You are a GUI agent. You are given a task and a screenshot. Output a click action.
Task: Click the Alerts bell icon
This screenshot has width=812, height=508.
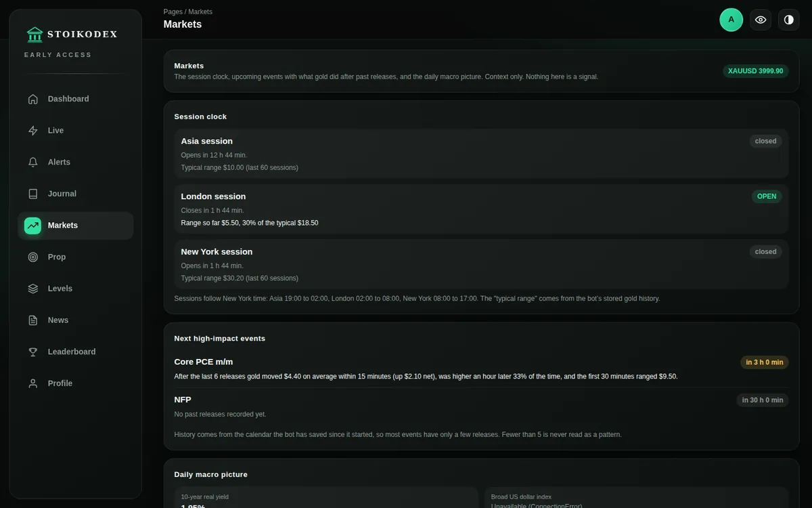click(33, 162)
